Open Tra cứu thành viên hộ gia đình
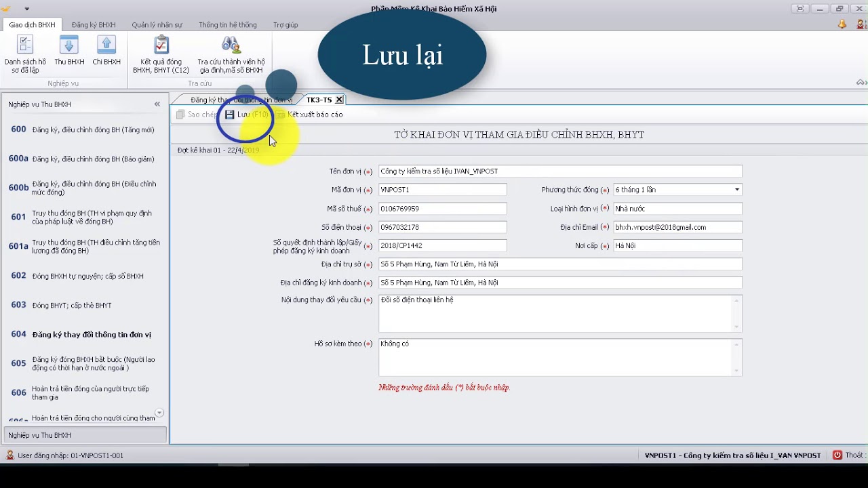Viewport: 868px width, 488px height. [231, 54]
